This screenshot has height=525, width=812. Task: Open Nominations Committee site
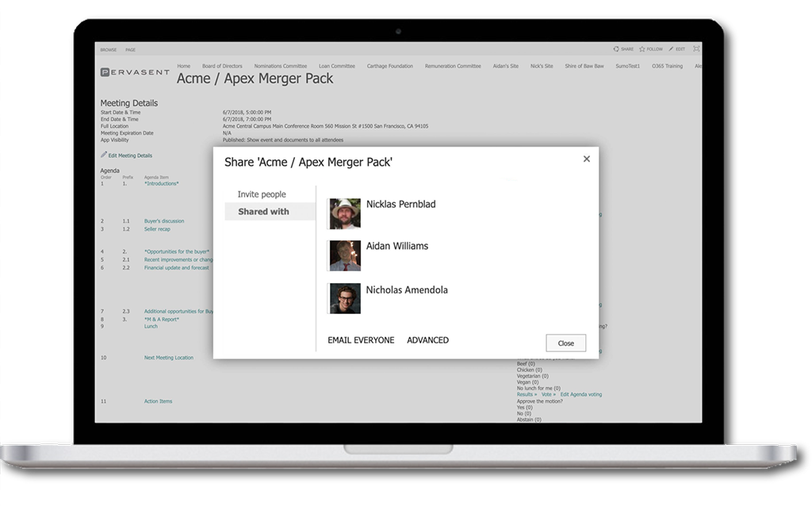pos(280,67)
